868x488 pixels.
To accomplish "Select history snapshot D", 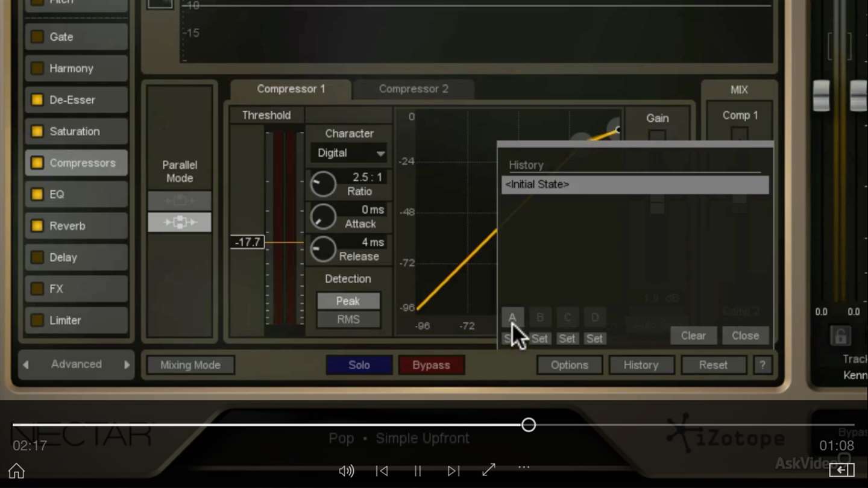I will pyautogui.click(x=595, y=318).
